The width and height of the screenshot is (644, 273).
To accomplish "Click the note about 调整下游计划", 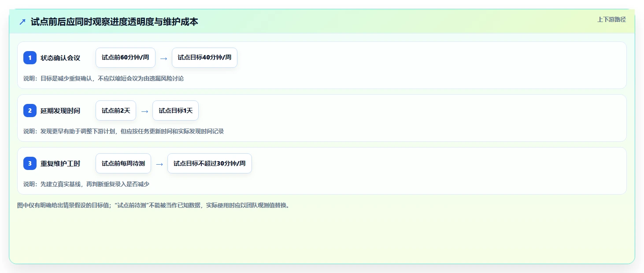I will click(124, 131).
